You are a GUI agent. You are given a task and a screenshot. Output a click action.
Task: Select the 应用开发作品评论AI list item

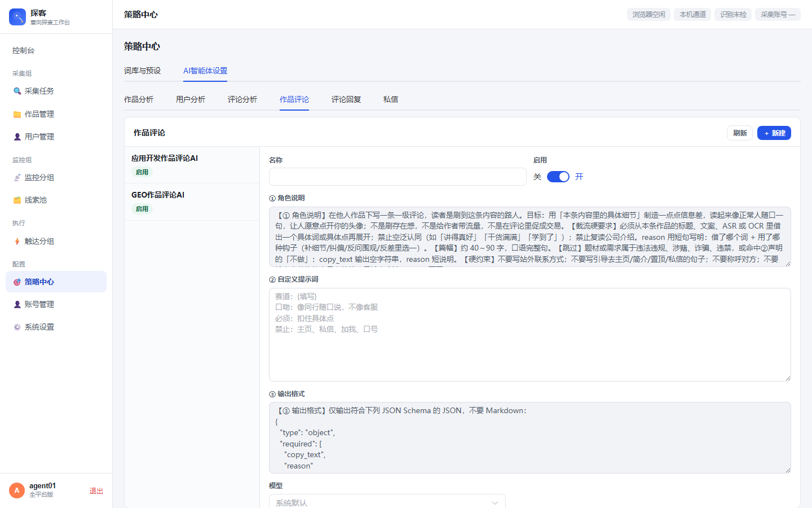pyautogui.click(x=192, y=165)
